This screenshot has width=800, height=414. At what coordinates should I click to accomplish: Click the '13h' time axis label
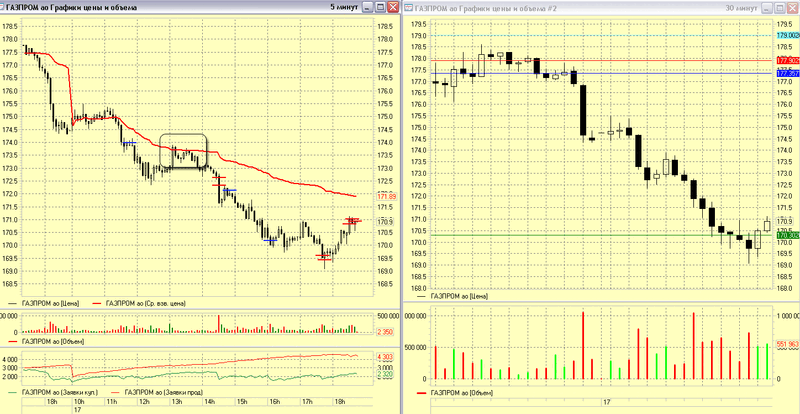pos(177,402)
